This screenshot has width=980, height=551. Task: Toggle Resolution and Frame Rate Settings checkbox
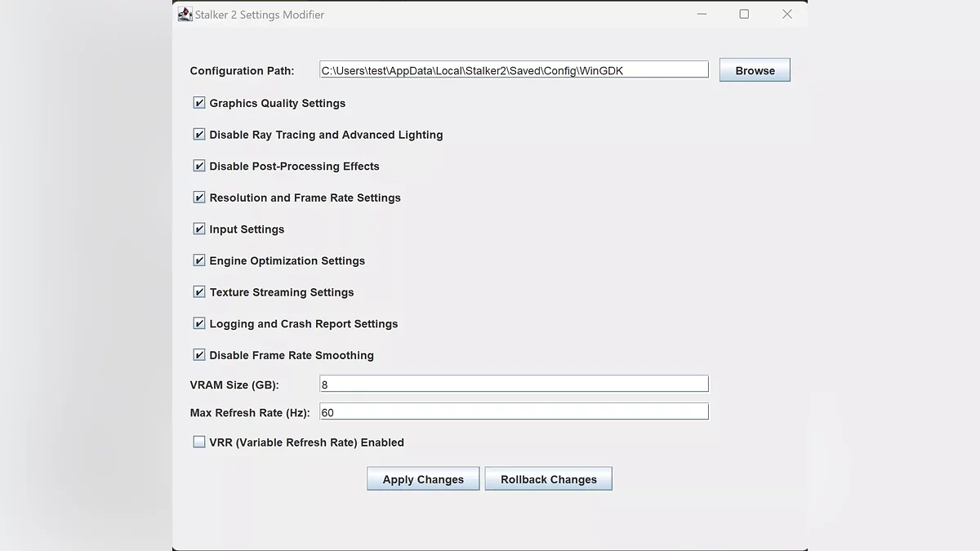(x=199, y=198)
